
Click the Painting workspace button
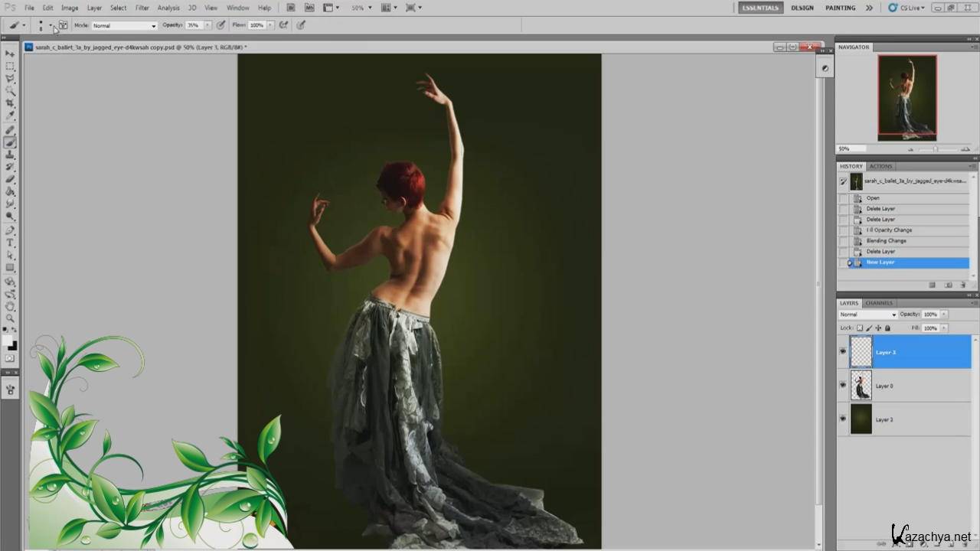[840, 8]
